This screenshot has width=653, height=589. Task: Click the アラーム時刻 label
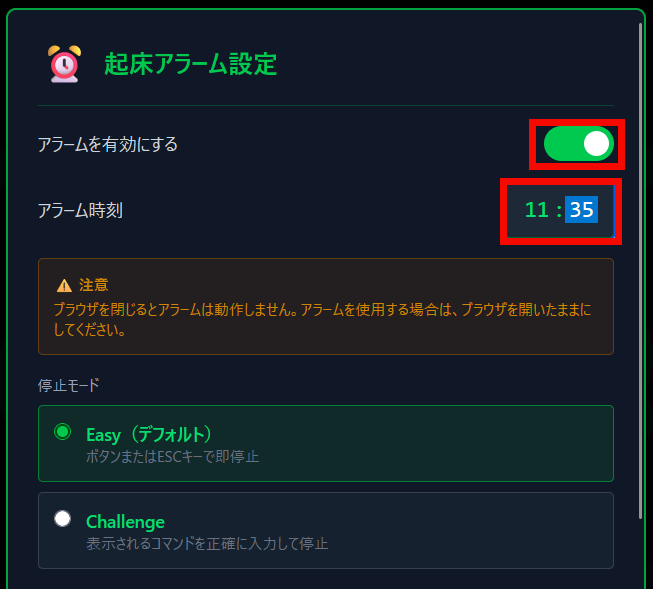coord(80,210)
